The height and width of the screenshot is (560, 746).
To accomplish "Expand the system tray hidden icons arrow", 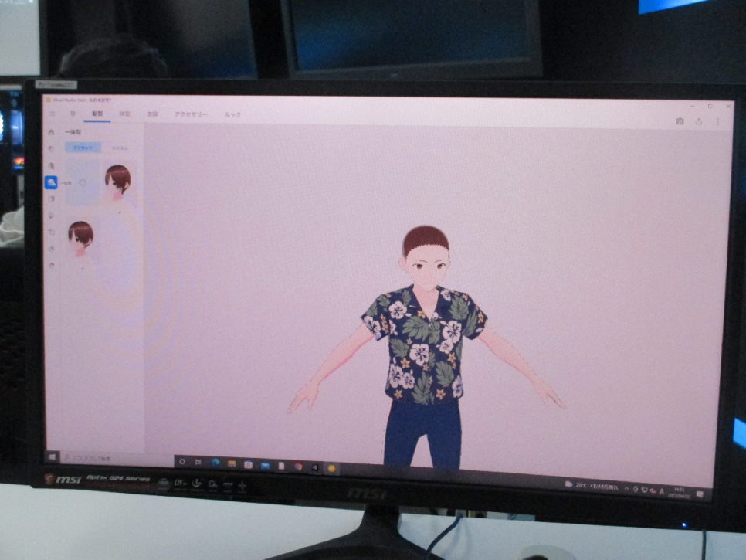I will pyautogui.click(x=626, y=489).
